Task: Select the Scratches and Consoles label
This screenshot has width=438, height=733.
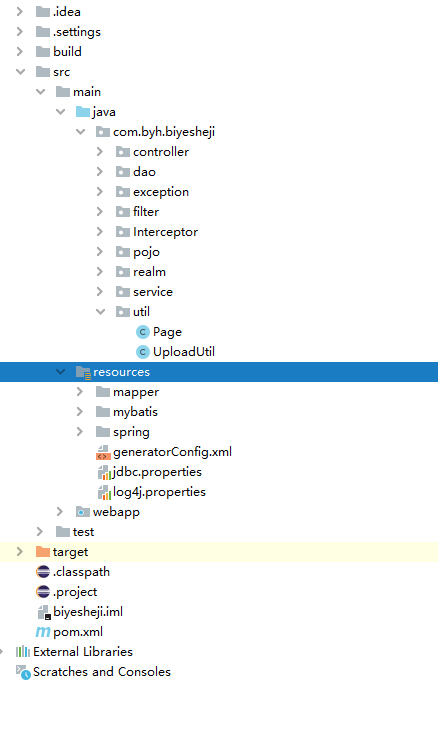Action: tap(102, 672)
